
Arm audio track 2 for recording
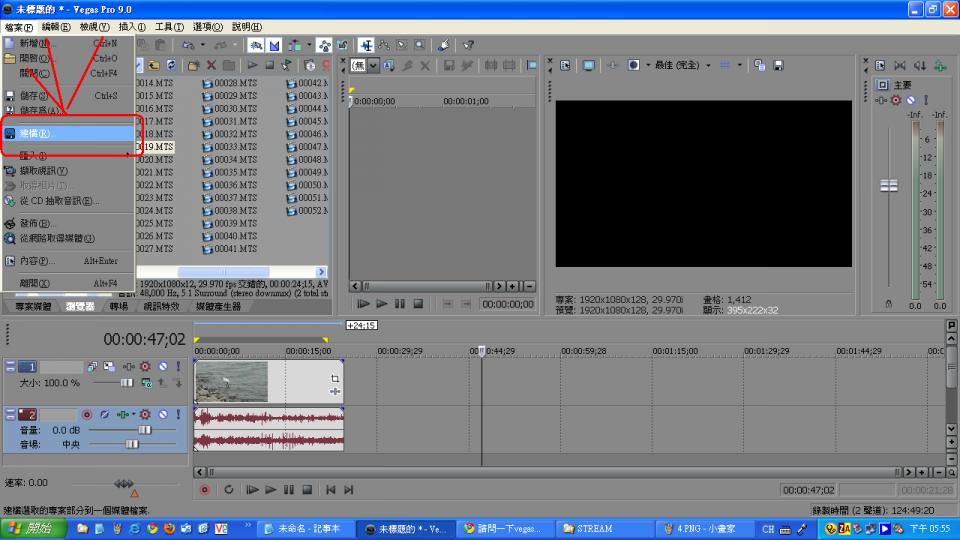(x=86, y=414)
